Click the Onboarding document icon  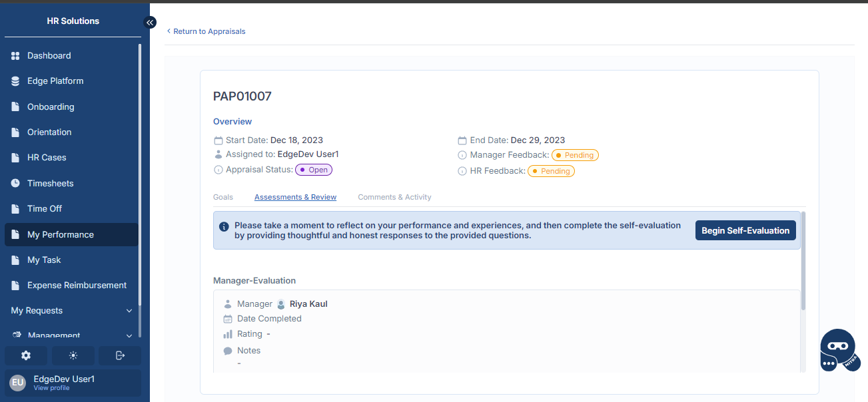15,106
